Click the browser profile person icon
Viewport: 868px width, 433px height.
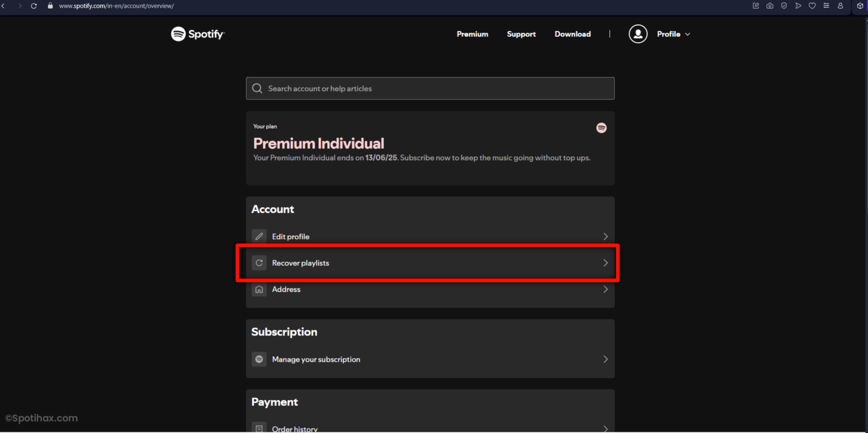(x=840, y=5)
